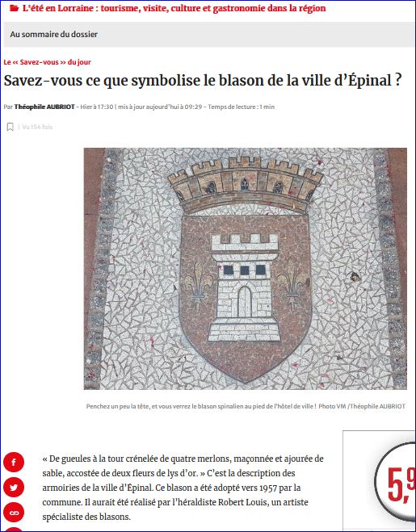416x532 pixels.
Task: Click the photo caption mentioning l'hôtel de ville
Action: pyautogui.click(x=201, y=406)
